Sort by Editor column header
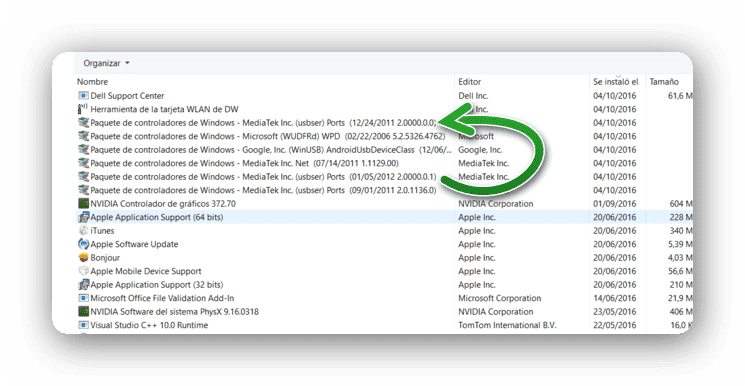 tap(470, 82)
